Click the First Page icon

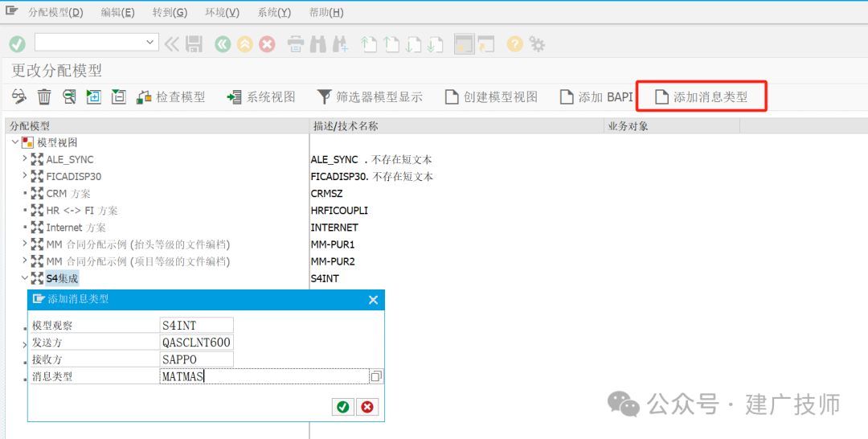pos(369,43)
